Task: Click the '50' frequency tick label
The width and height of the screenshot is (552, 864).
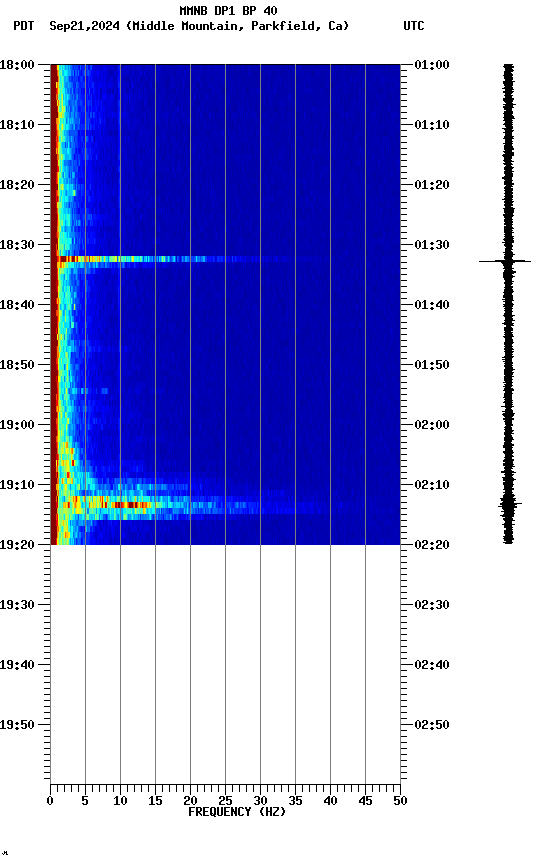Action: click(x=400, y=801)
